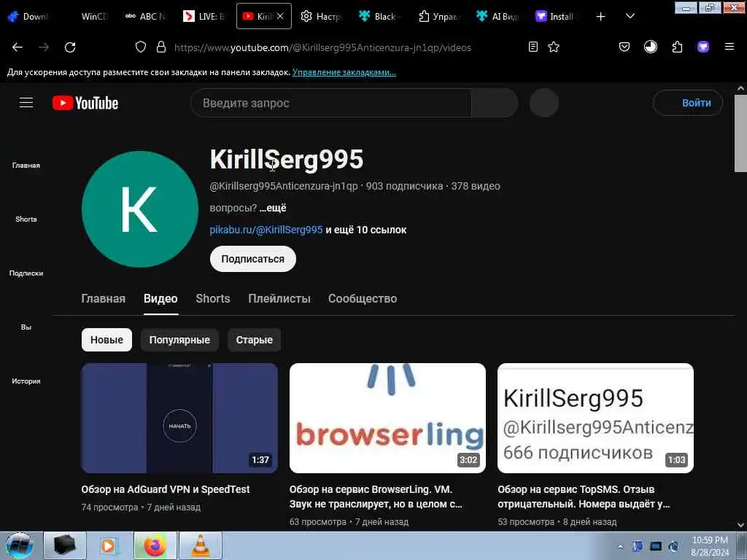Open the AdGuard VPN video thumbnail
The width and height of the screenshot is (747, 560).
[x=179, y=418]
